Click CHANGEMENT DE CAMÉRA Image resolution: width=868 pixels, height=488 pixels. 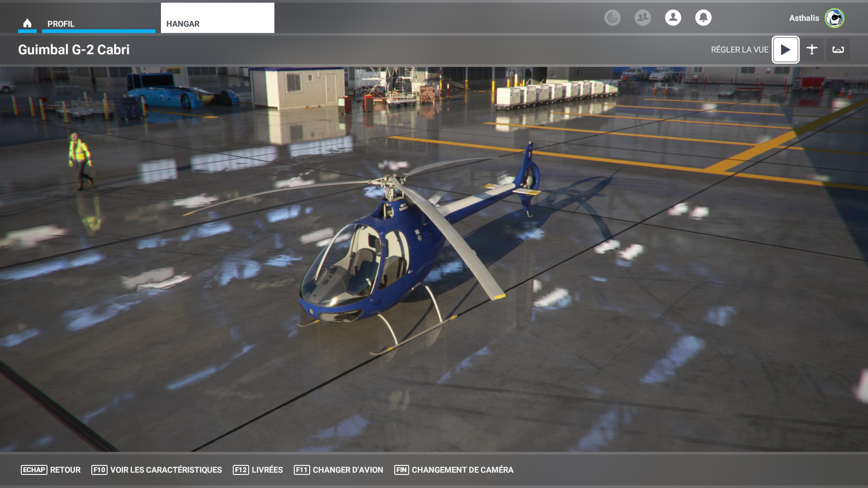(462, 470)
